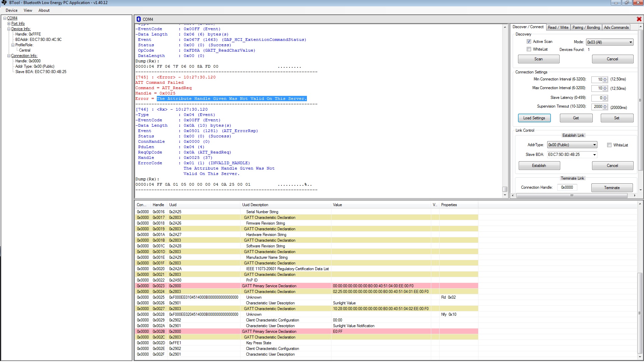644x362 pixels.
Task: Collapse the ProfileRole tree node
Action: coord(13,45)
